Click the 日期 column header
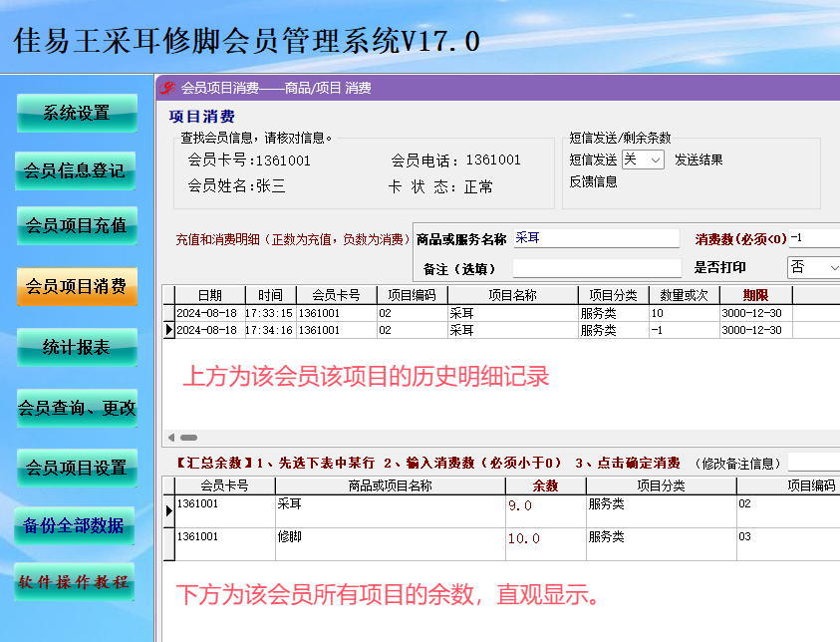Image resolution: width=840 pixels, height=642 pixels. (x=210, y=295)
